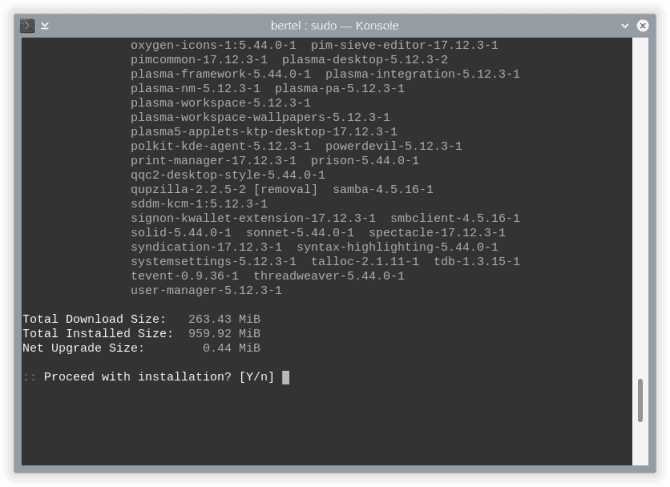Image resolution: width=670 pixels, height=487 pixels.
Task: Click 'qqc2-desktop-style-5.44.0-1' package name
Action: [x=228, y=175]
